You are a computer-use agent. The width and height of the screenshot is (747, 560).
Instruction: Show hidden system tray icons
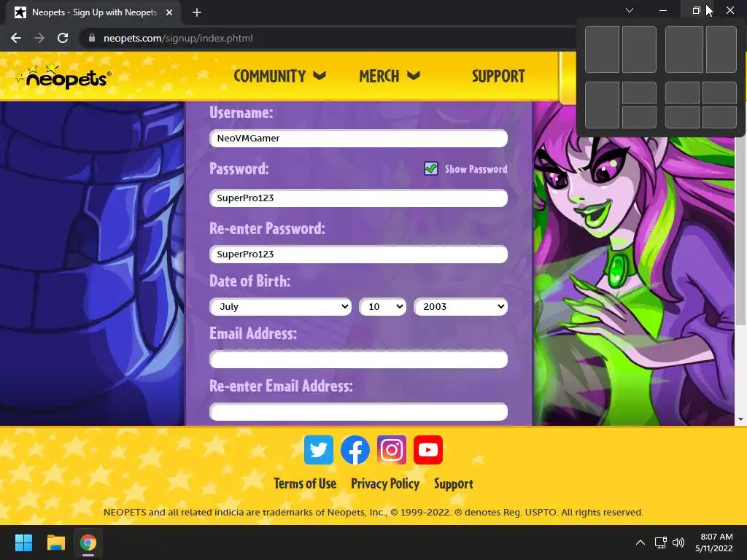click(x=640, y=542)
